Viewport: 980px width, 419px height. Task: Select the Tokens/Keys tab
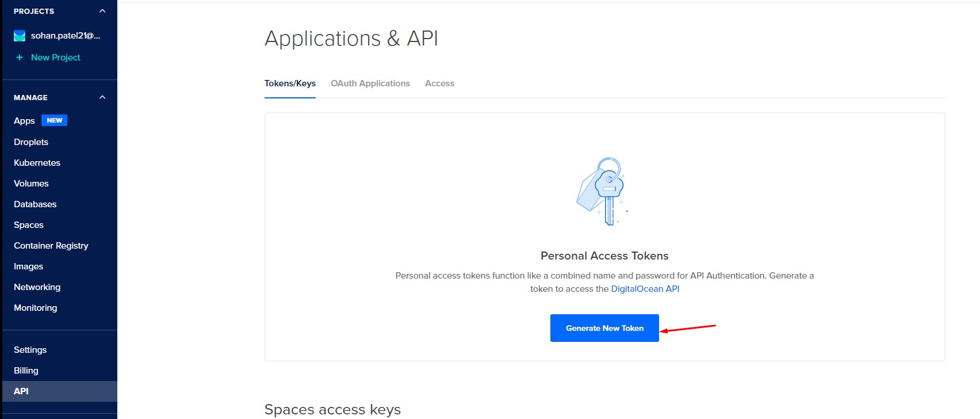290,83
